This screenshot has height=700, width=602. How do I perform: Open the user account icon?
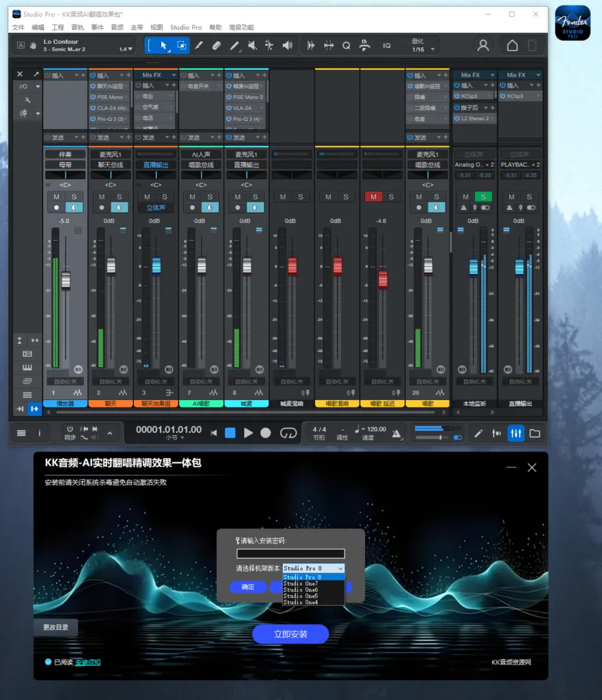click(x=483, y=46)
